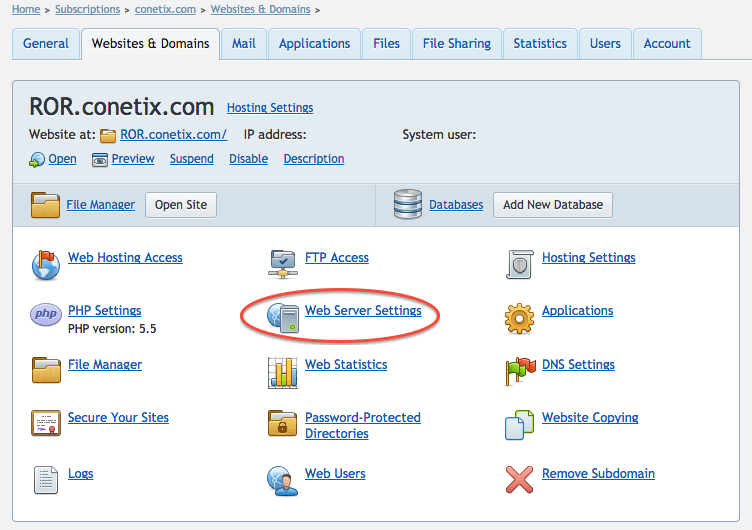
Task: Open the Web Hosting Access link
Action: click(125, 258)
